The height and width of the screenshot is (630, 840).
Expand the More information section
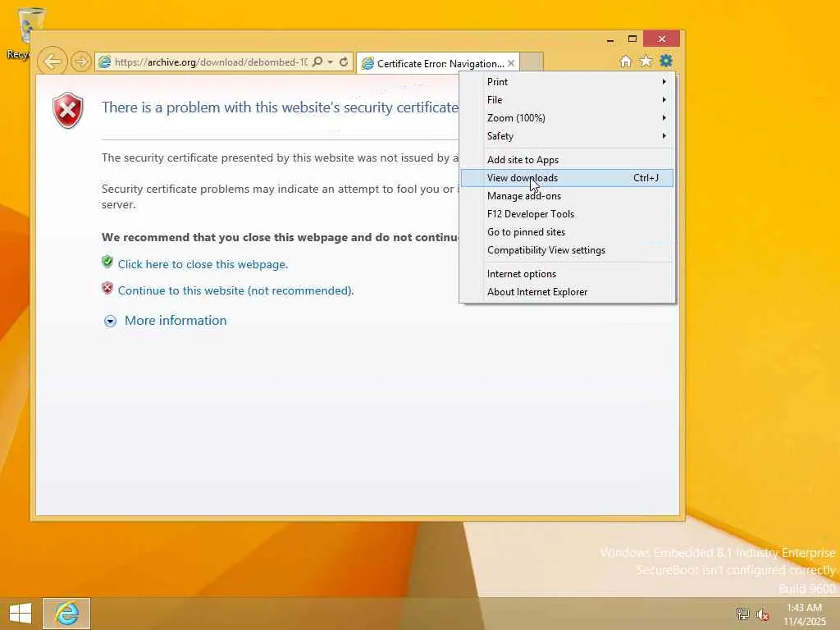166,321
